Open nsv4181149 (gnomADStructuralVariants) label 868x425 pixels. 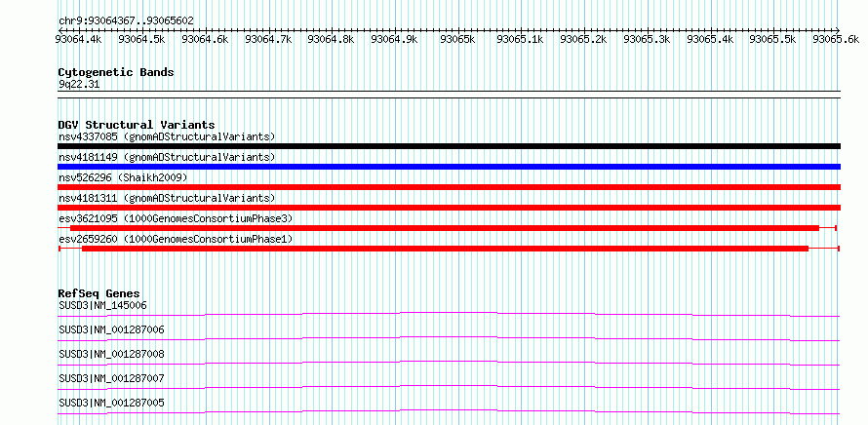click(x=167, y=157)
